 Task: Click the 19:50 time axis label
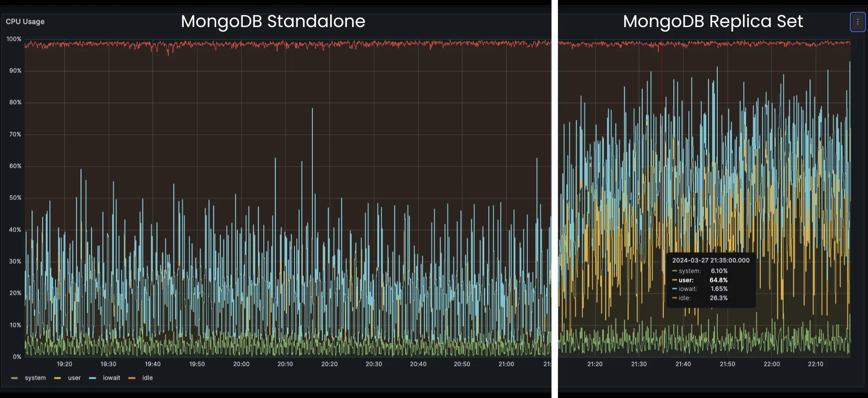197,364
